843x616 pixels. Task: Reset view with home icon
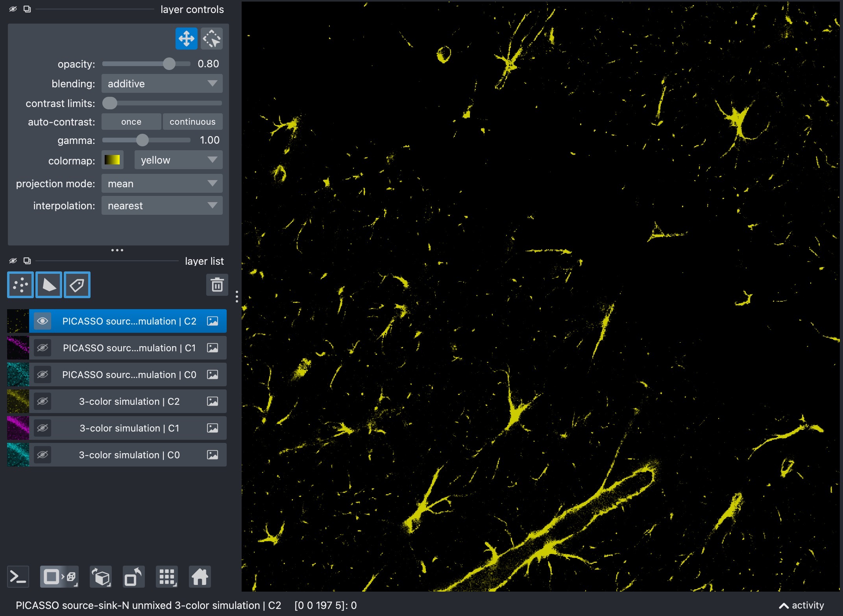point(200,577)
